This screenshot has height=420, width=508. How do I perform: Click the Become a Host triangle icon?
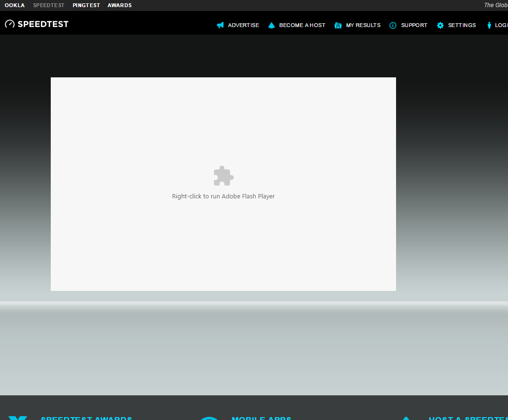click(x=271, y=25)
